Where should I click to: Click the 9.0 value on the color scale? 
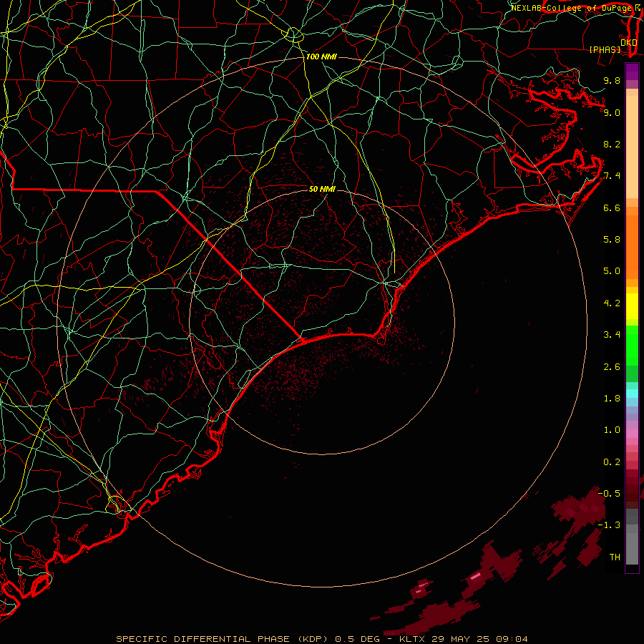[612, 112]
